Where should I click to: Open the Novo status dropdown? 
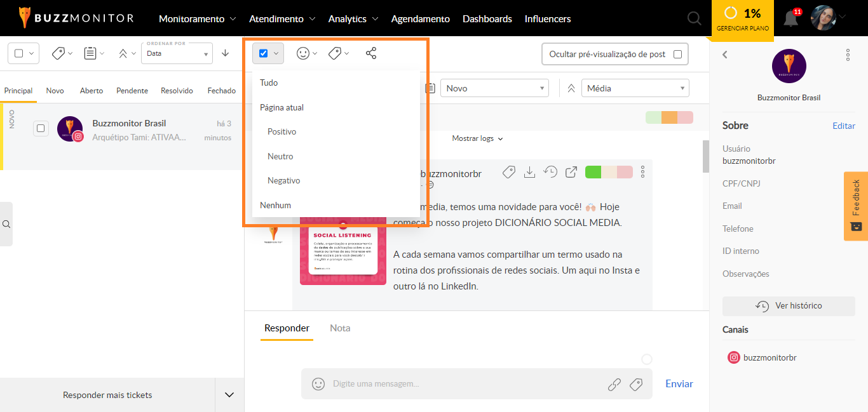point(494,88)
